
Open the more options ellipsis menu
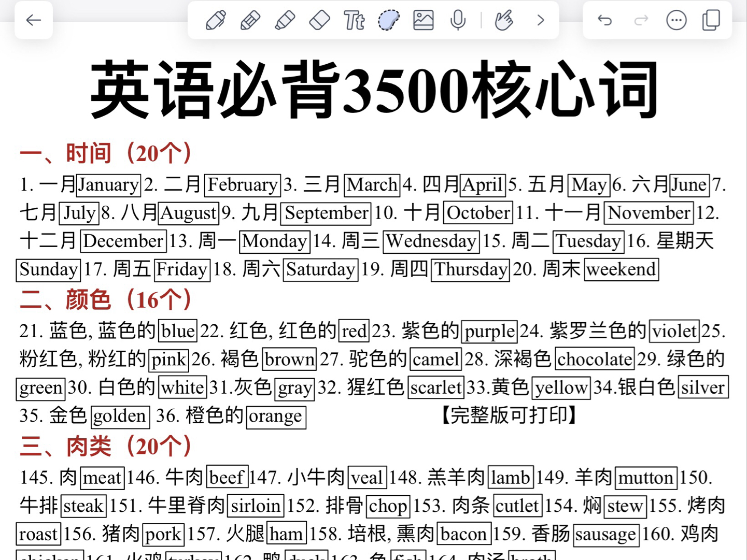pos(676,20)
